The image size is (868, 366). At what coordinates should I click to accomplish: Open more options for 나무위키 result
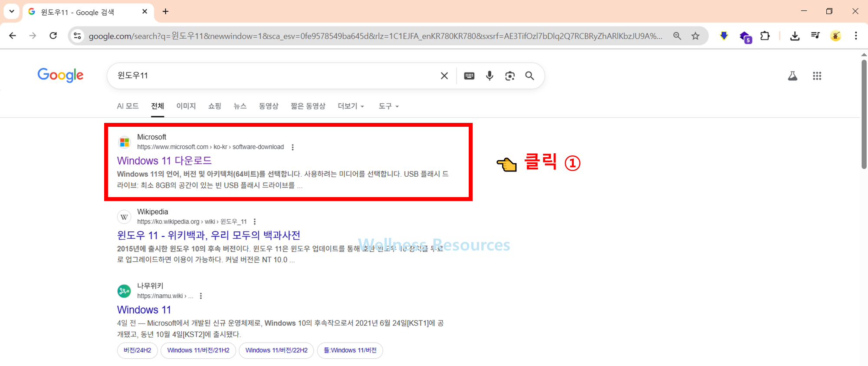pos(201,296)
